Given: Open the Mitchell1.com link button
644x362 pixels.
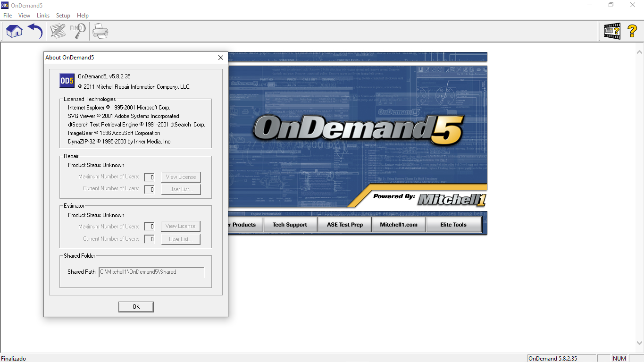Looking at the screenshot, I should pyautogui.click(x=399, y=225).
